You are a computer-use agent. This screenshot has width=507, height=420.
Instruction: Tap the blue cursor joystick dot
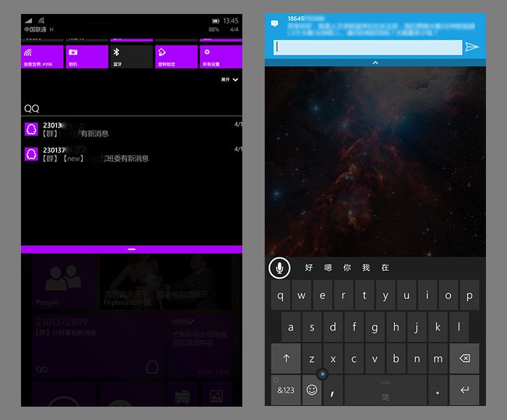[322, 374]
